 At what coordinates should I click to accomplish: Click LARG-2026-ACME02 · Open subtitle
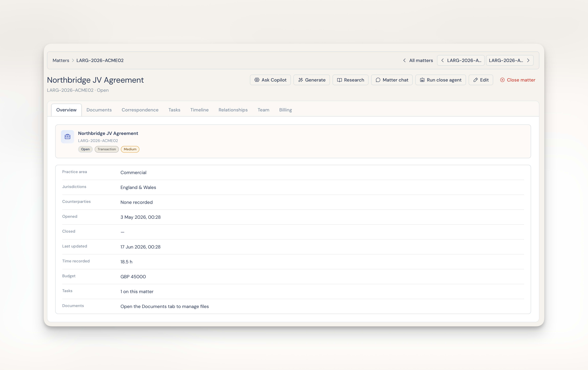[78, 90]
